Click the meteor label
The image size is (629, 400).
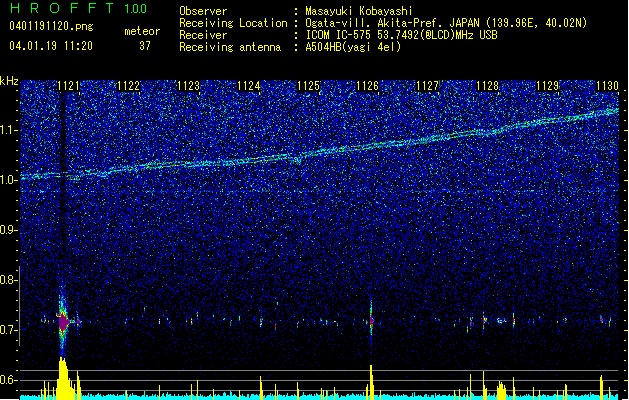pyautogui.click(x=142, y=31)
